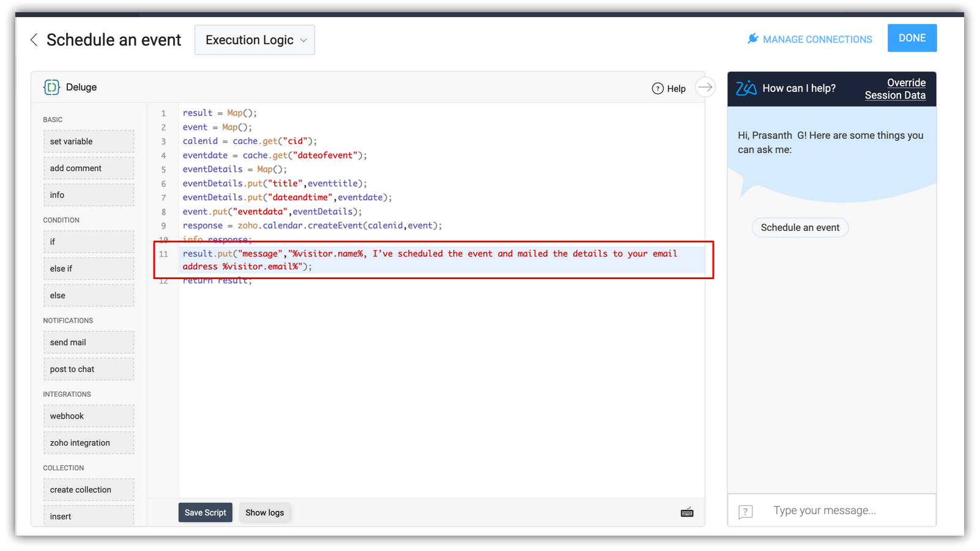
Task: Insert the post to chat block
Action: [89, 369]
